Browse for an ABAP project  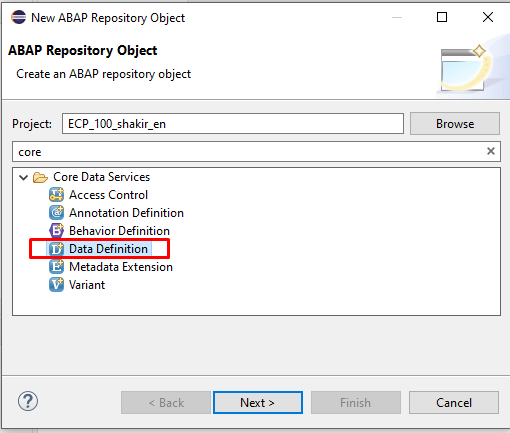[x=455, y=124]
